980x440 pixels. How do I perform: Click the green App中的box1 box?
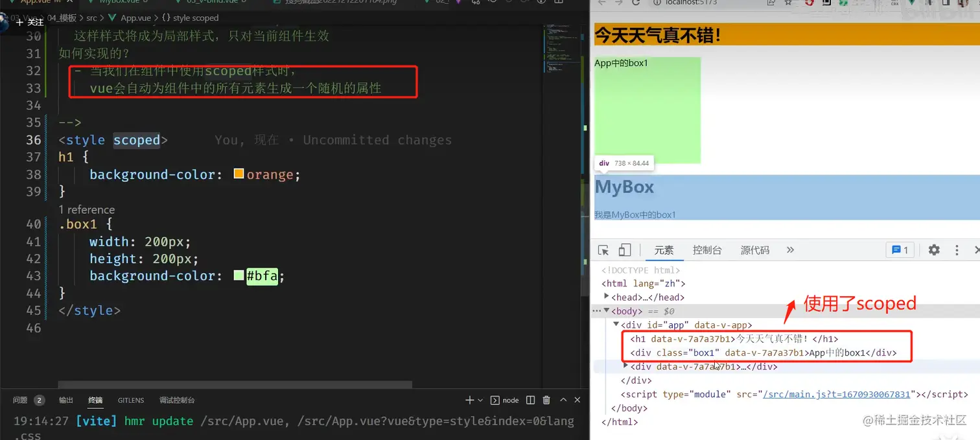(647, 110)
